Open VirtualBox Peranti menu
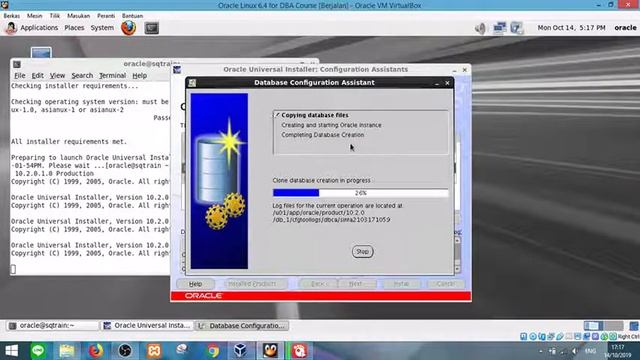The width and height of the screenshot is (640, 360). [106, 16]
